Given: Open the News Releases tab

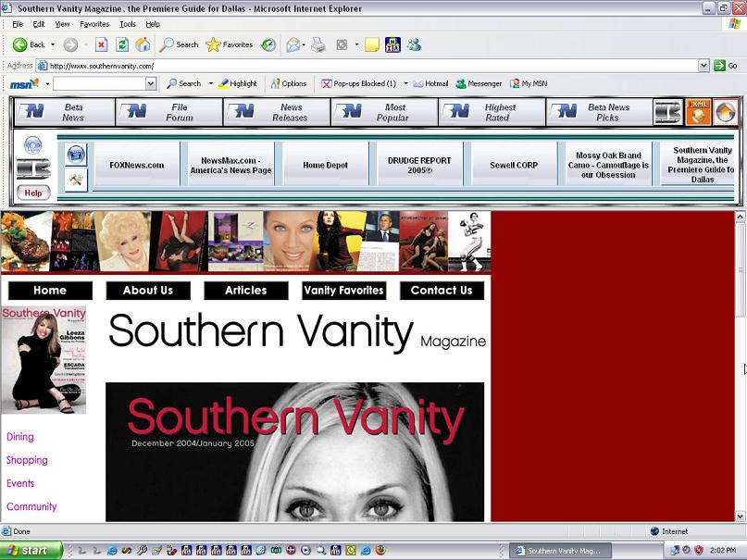Looking at the screenshot, I should 277,112.
